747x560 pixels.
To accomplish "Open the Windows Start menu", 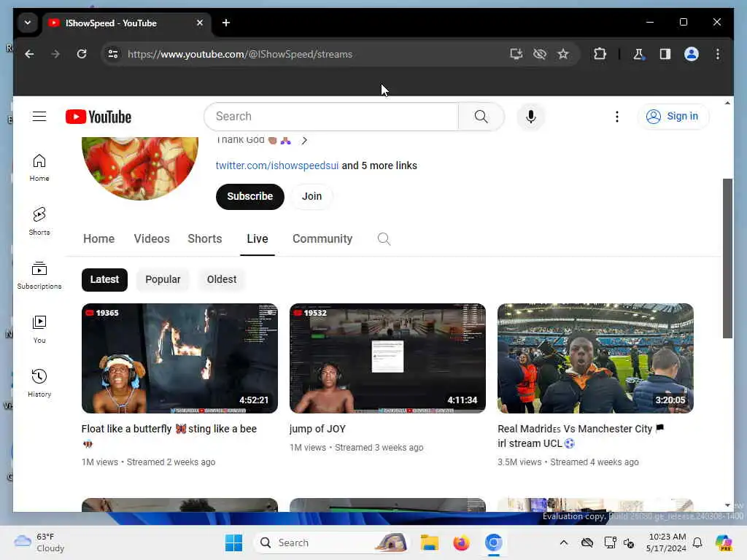I will pos(233,542).
